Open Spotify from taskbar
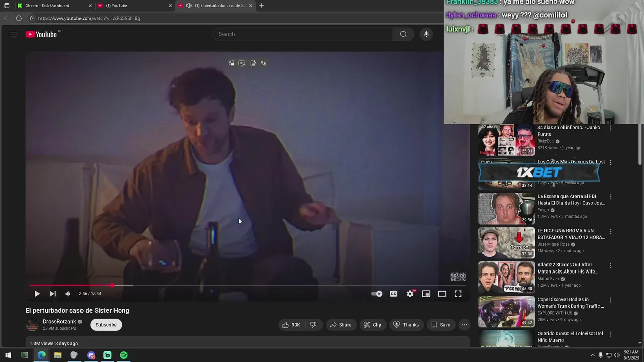 click(x=124, y=355)
